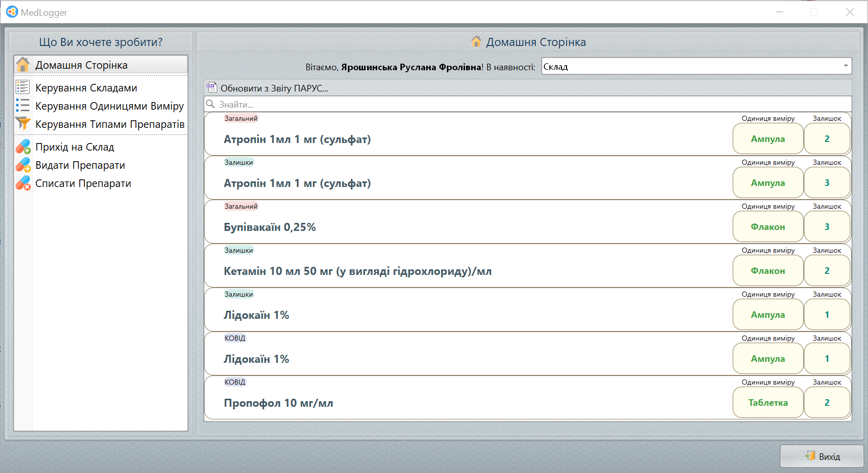Screen dimensions: 868x473
Task: Click the Керування Одиницями Виміру bullet-list icon
Action: point(23,106)
